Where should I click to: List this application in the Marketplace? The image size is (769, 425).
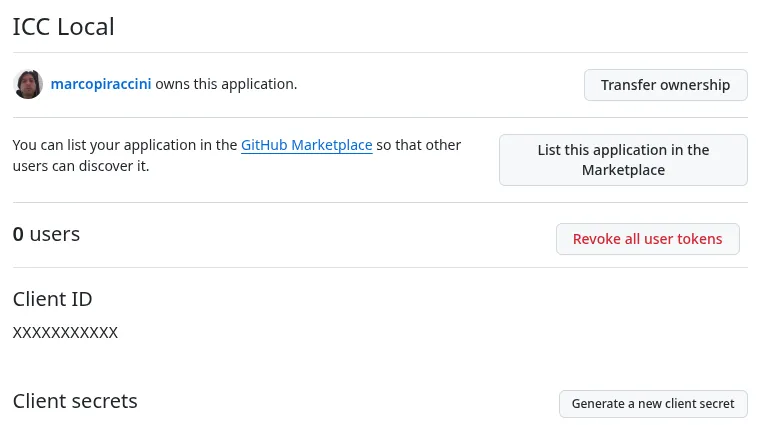coord(622,160)
